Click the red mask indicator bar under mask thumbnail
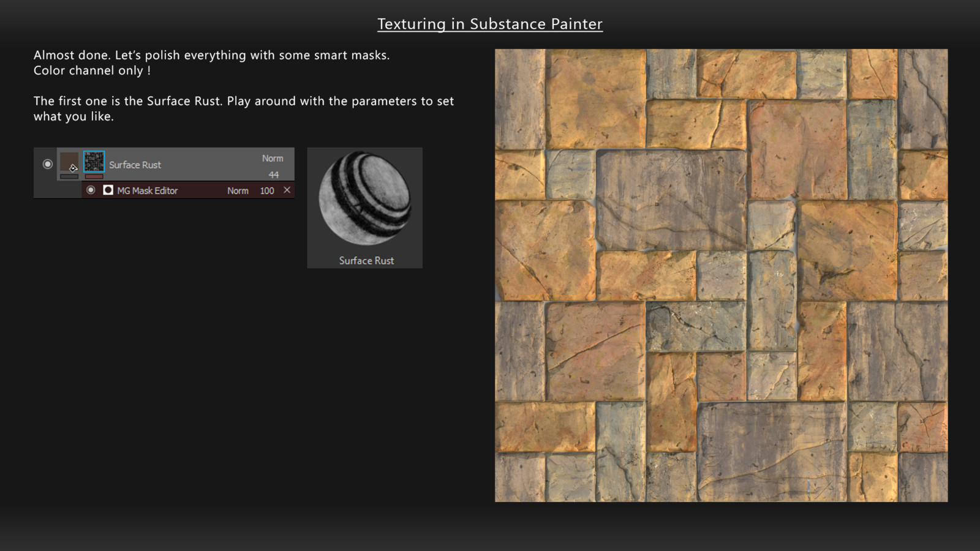The height and width of the screenshot is (551, 980). 94,177
